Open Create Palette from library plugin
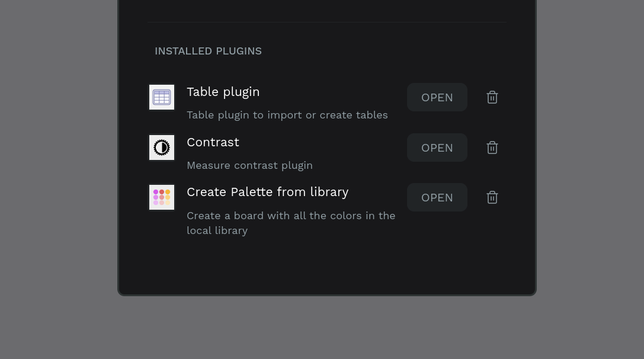 437,197
